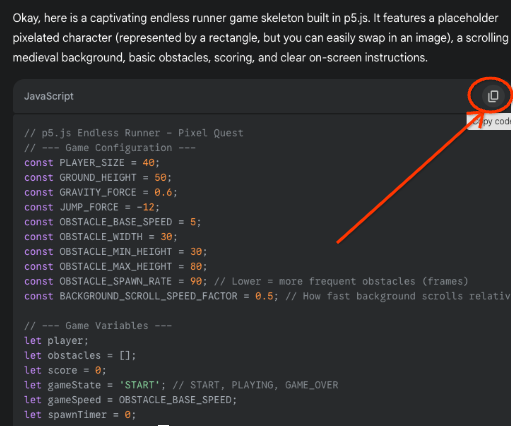The width and height of the screenshot is (513, 426).
Task: Click the OBSTACLE_MIN_HEIGHT line
Action: [x=116, y=252]
